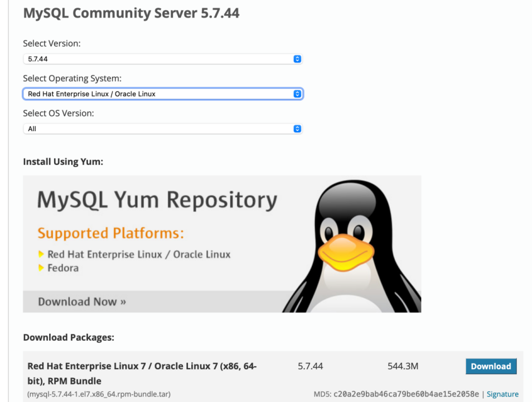Click the Fedora entry under Supported Platforms
This screenshot has width=532, height=402.
click(x=63, y=268)
